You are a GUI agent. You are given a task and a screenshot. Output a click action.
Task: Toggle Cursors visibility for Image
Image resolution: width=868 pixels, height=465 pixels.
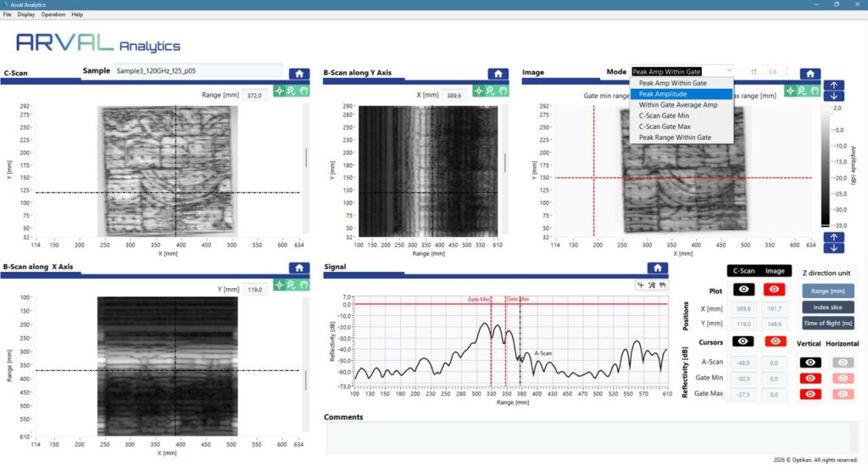(x=775, y=341)
